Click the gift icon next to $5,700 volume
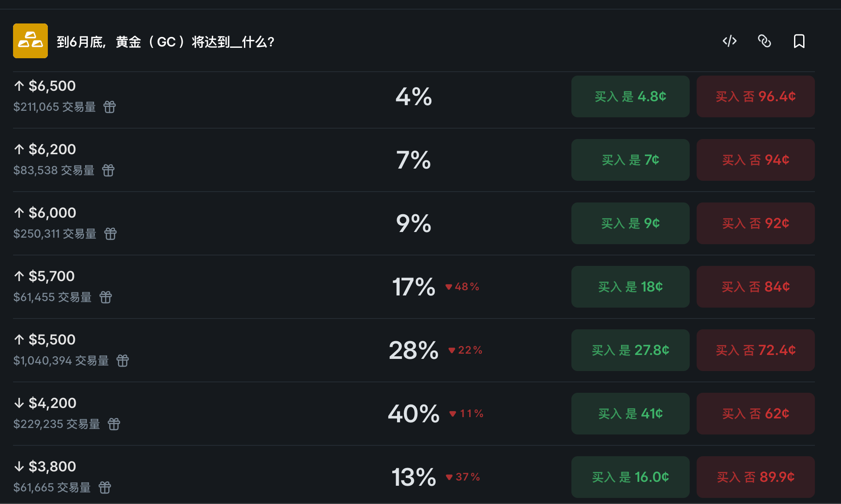 105,297
